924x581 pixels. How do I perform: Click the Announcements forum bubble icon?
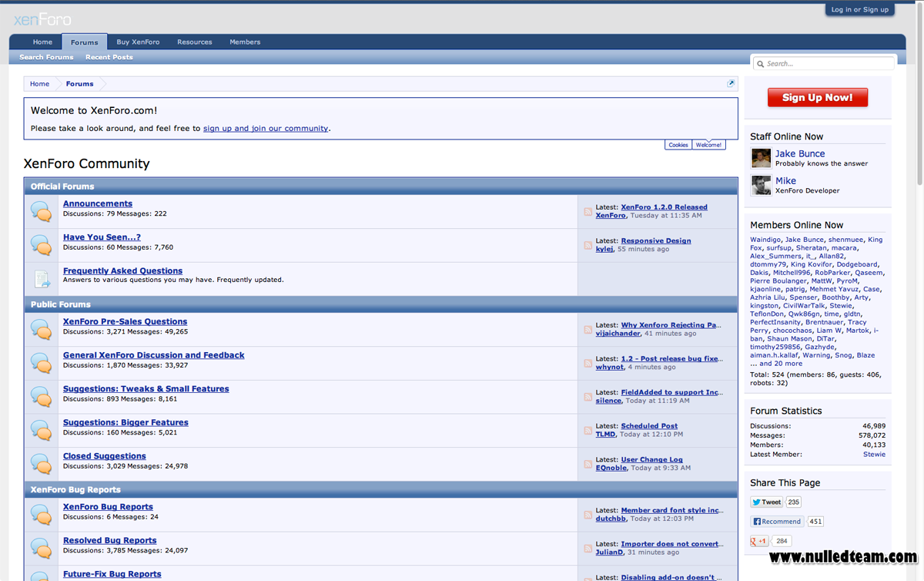[x=41, y=211]
